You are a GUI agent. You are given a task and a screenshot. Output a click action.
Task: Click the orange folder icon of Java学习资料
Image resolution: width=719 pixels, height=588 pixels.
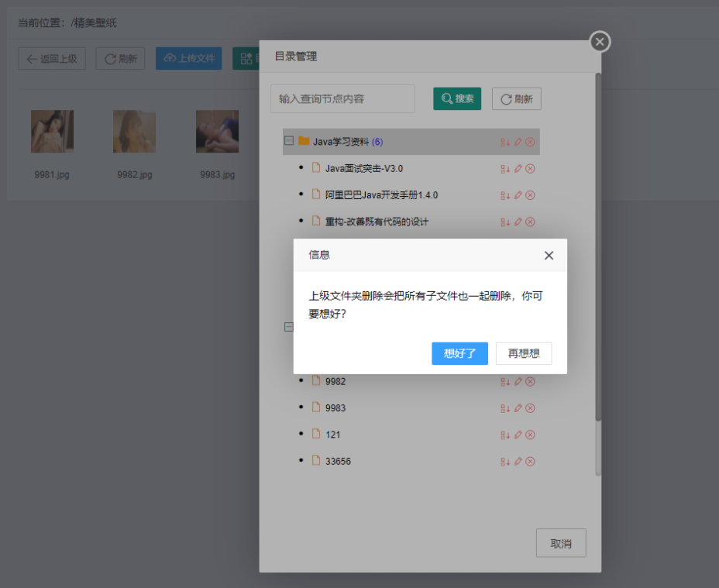(x=304, y=140)
